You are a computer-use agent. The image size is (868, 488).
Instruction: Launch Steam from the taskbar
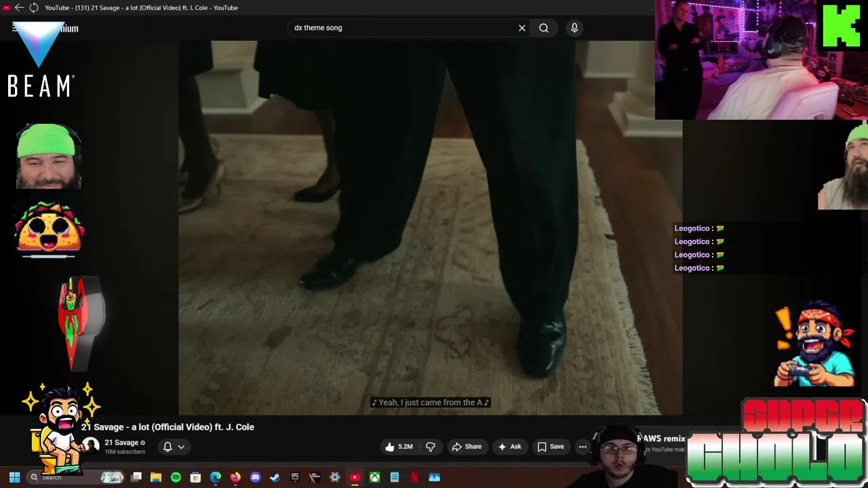pos(275,477)
